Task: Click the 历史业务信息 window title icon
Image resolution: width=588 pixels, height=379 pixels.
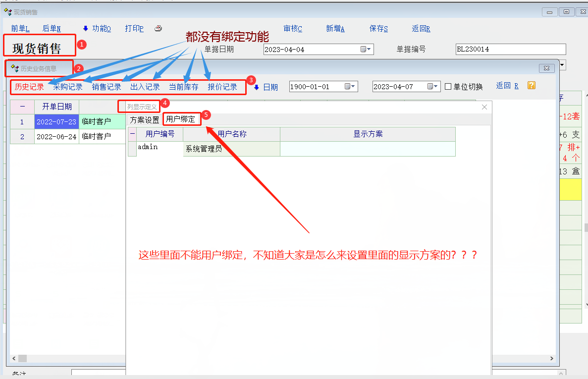Action: point(14,68)
